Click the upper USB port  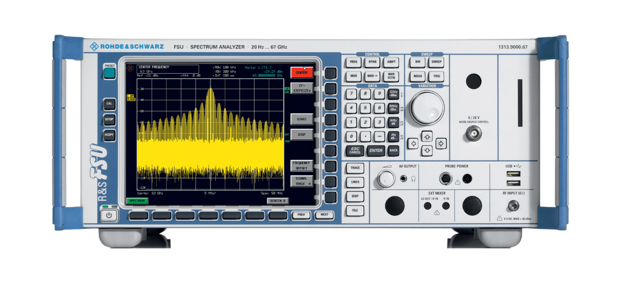coord(513,174)
